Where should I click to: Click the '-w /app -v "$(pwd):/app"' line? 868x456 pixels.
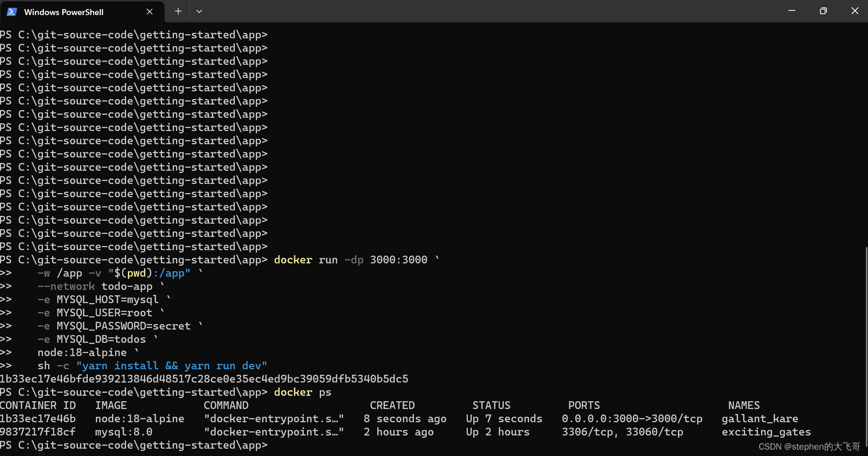click(120, 273)
